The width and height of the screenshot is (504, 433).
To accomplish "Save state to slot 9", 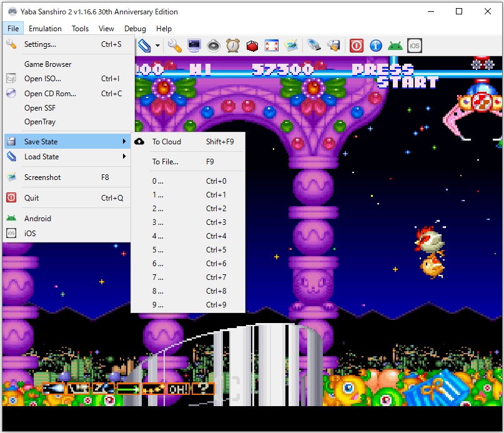I will (x=188, y=305).
